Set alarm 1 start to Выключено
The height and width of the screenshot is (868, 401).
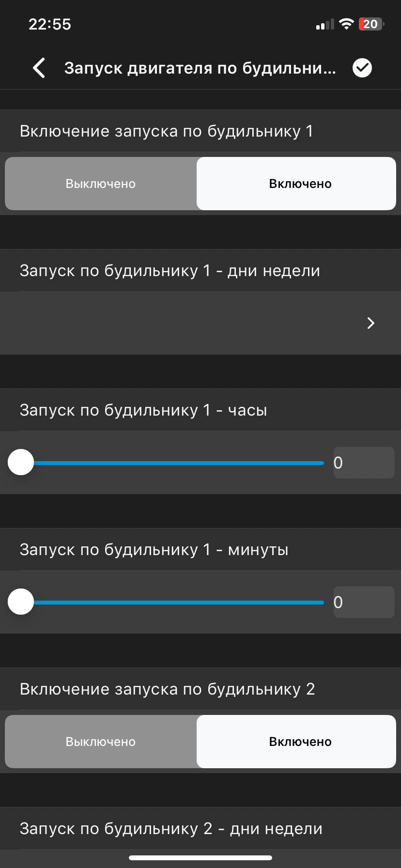pyautogui.click(x=101, y=184)
